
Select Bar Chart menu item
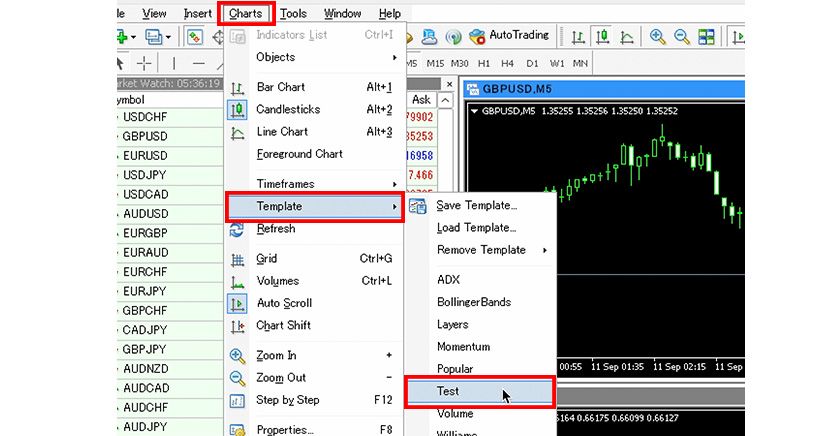[x=315, y=87]
